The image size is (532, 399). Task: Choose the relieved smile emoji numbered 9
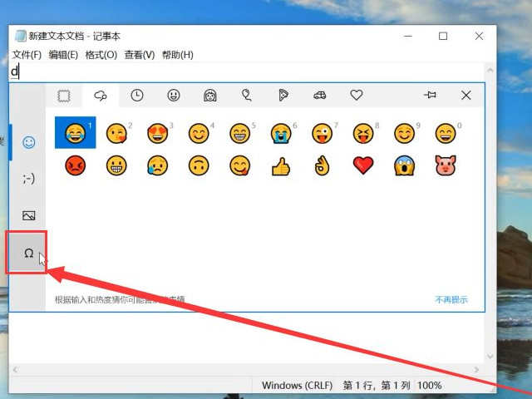coord(405,133)
